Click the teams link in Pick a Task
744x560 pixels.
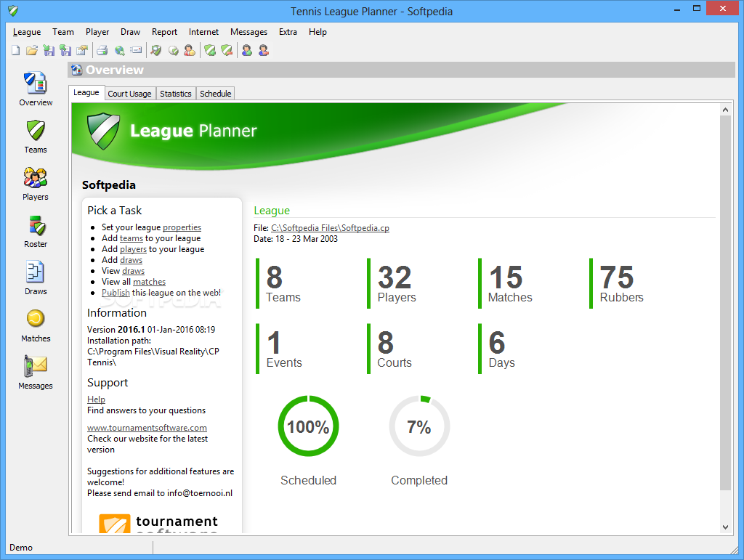tap(132, 238)
